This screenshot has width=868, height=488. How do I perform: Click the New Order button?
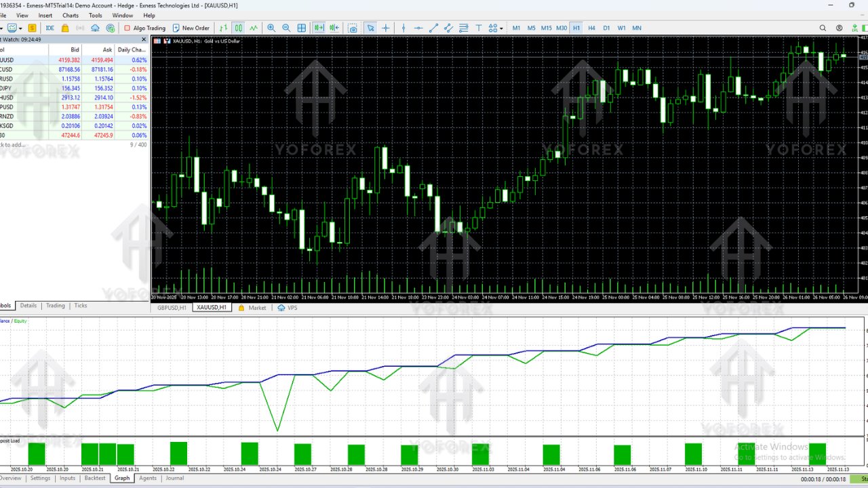coord(192,28)
